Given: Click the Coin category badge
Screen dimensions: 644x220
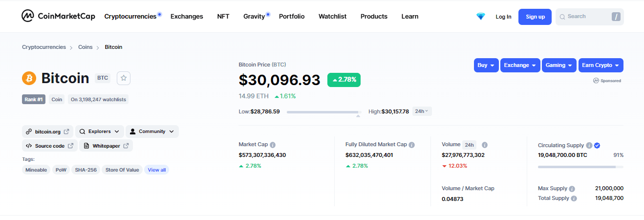Looking at the screenshot, I should pos(57,99).
